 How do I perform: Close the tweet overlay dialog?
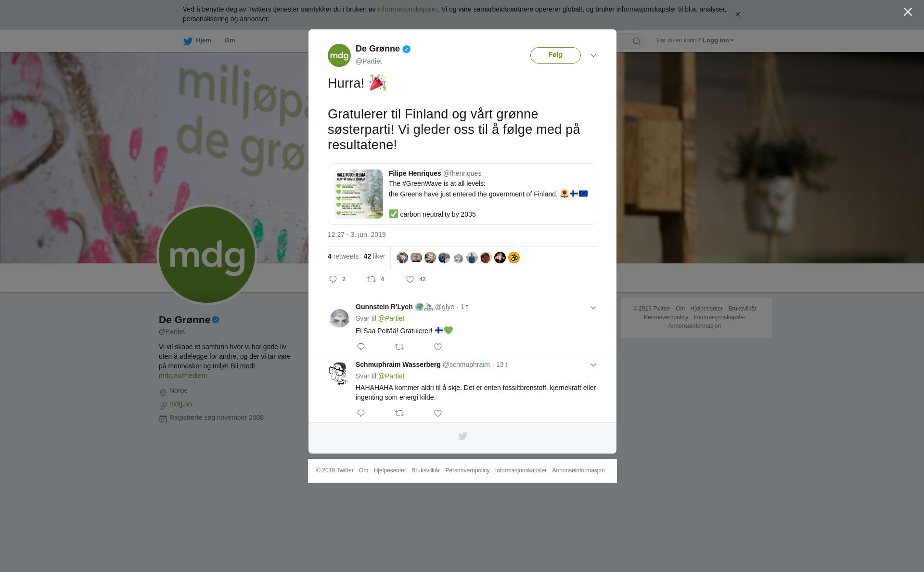point(908,12)
